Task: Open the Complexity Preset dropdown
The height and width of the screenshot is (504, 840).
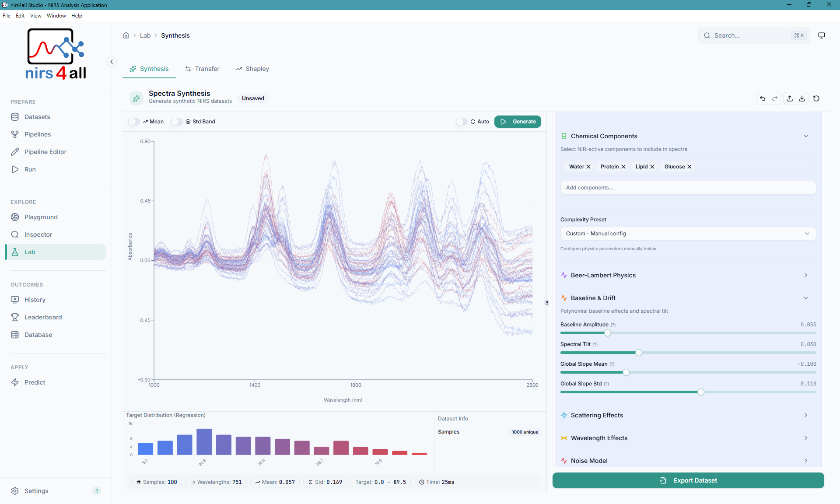Action: [688, 233]
